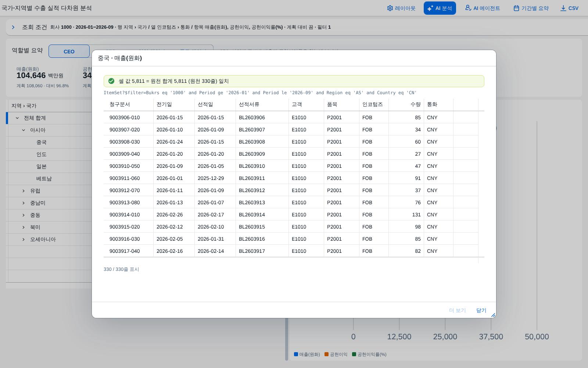Click quantity 131 cell
The width and height of the screenshot is (588, 368).
click(x=416, y=215)
